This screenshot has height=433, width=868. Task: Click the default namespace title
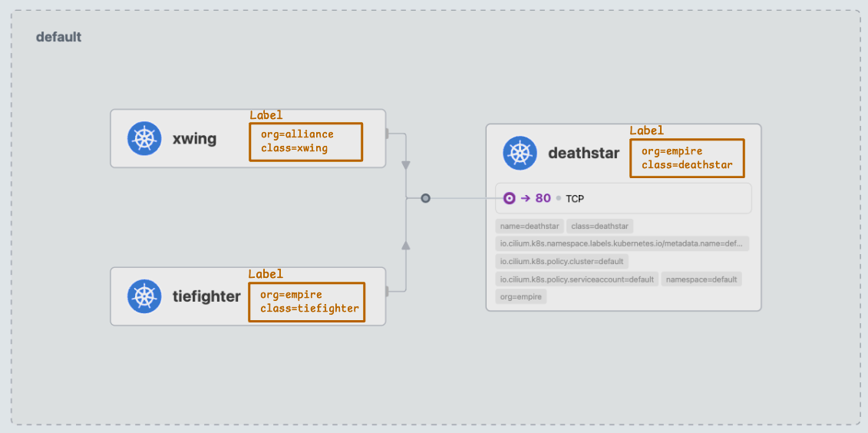[x=58, y=37]
